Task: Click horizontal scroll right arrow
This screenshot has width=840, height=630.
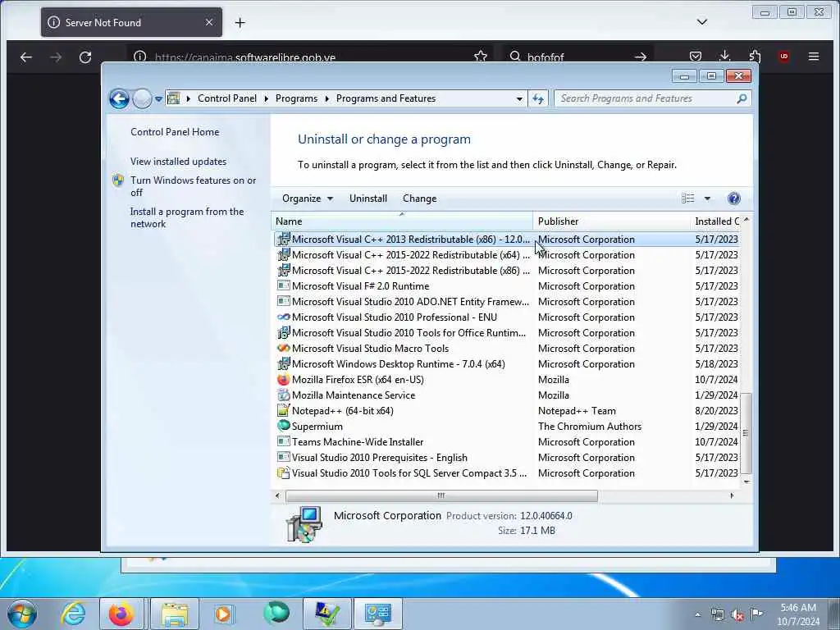Action: (x=732, y=495)
